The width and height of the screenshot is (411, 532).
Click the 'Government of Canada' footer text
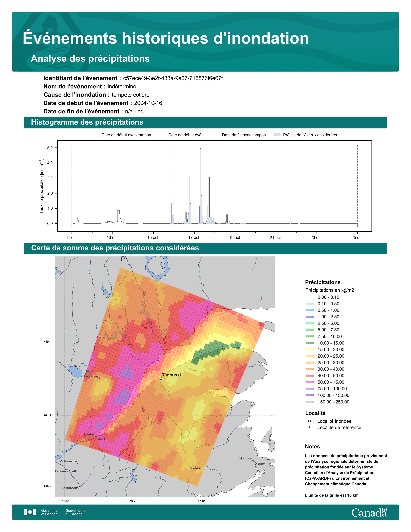tap(51, 512)
